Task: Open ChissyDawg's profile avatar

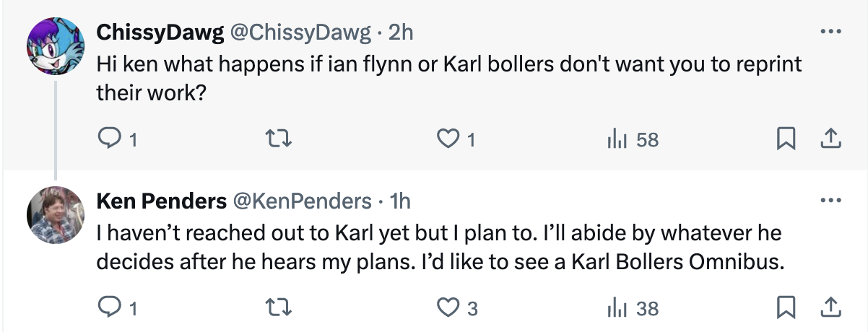Action: pos(57,45)
